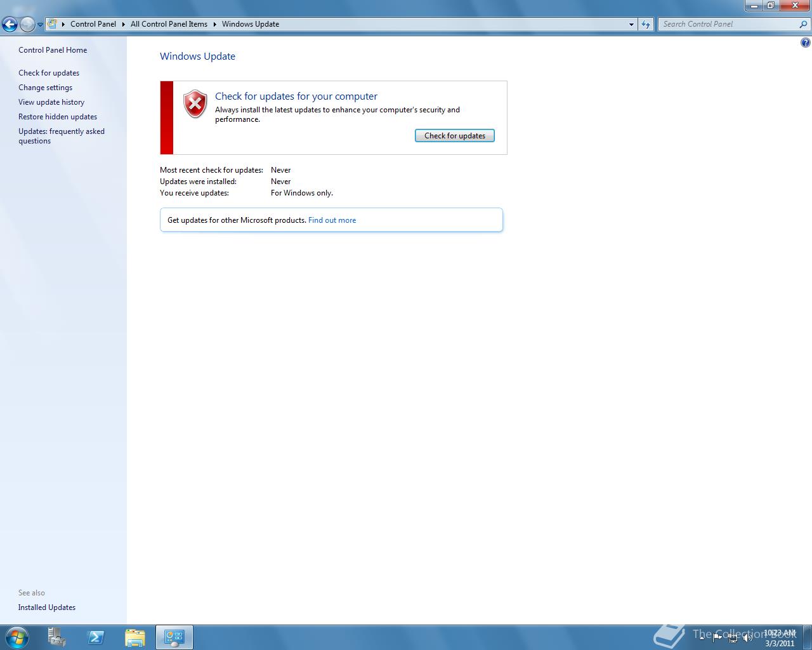
Task: Open the address bar history dropdown
Action: 631,24
